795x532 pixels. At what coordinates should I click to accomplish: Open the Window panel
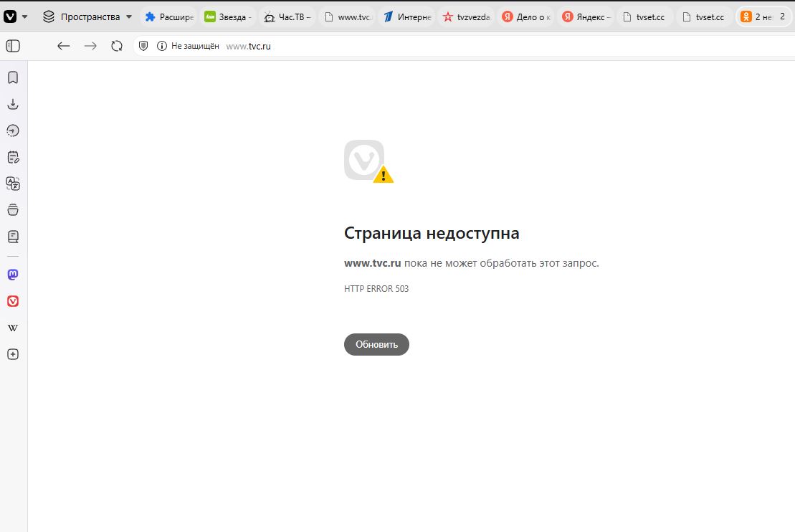(x=13, y=210)
